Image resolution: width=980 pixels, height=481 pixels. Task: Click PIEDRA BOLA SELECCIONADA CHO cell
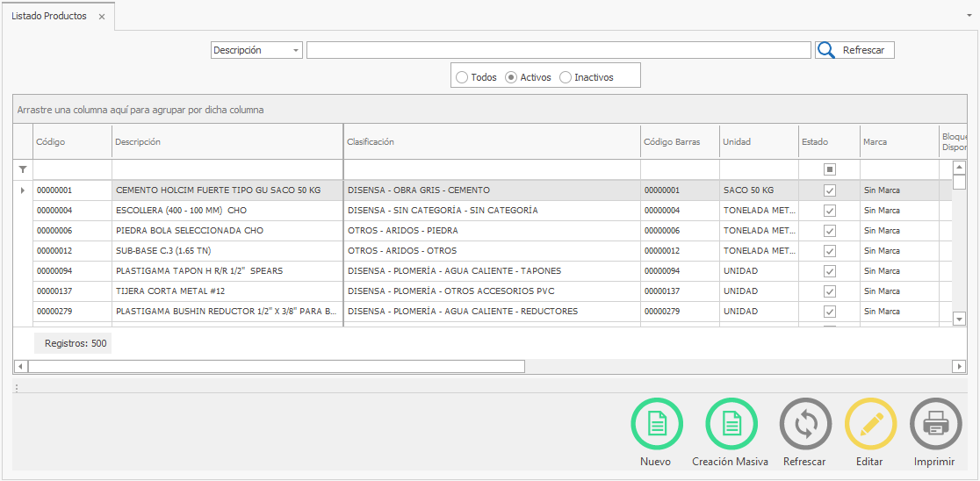(227, 231)
